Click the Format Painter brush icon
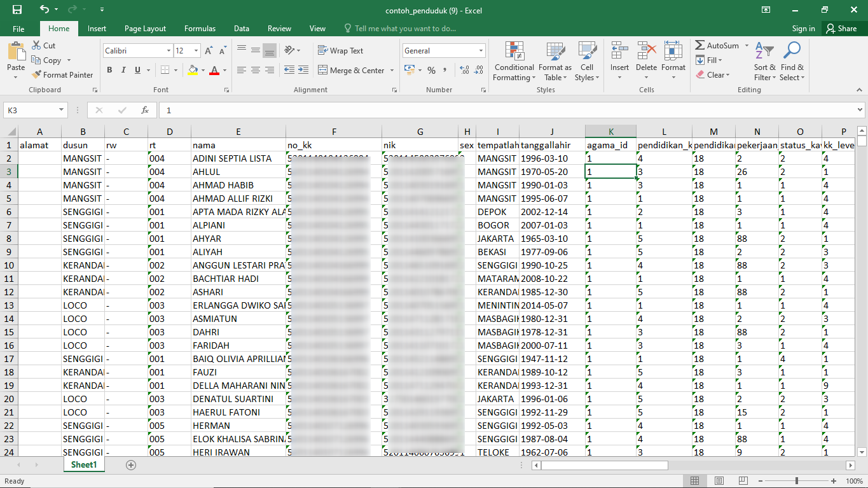This screenshot has height=488, width=868. coord(36,75)
